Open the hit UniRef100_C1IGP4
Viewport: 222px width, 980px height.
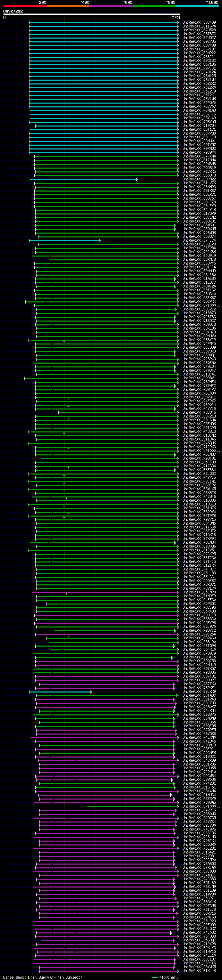(x=199, y=26)
